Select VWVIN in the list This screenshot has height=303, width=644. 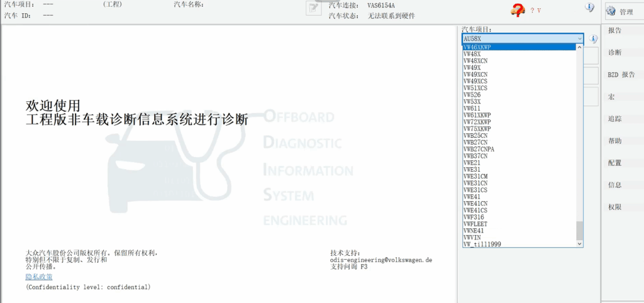[519, 238]
